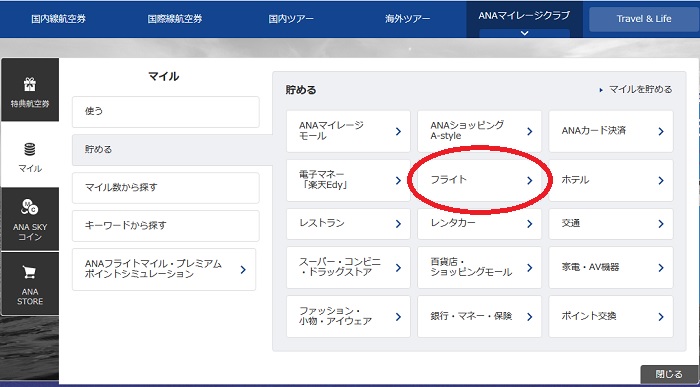
Task: Follow the マイルを貯める link
Action: pos(636,90)
